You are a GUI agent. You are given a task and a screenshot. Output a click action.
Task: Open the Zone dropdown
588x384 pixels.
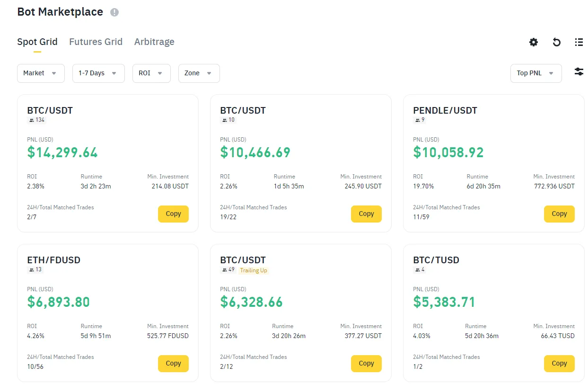(199, 73)
